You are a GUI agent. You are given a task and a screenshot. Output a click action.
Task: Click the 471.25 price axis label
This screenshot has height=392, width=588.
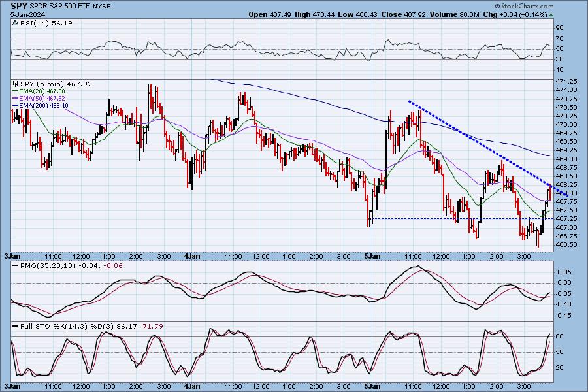click(x=566, y=82)
